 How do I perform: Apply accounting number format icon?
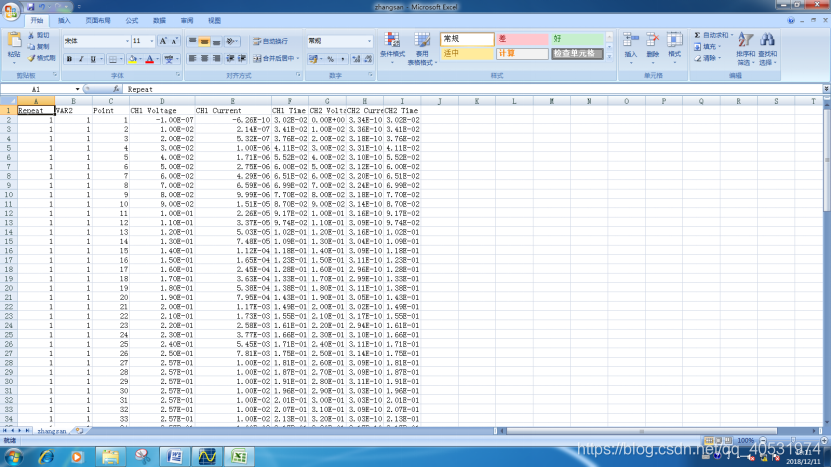point(313,59)
